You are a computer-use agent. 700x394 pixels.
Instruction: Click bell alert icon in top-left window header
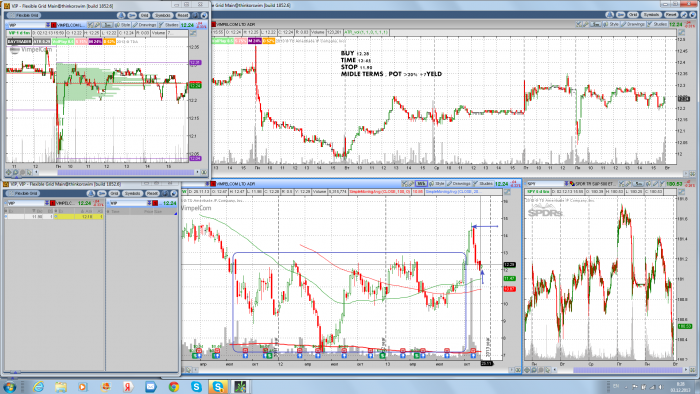click(x=121, y=15)
